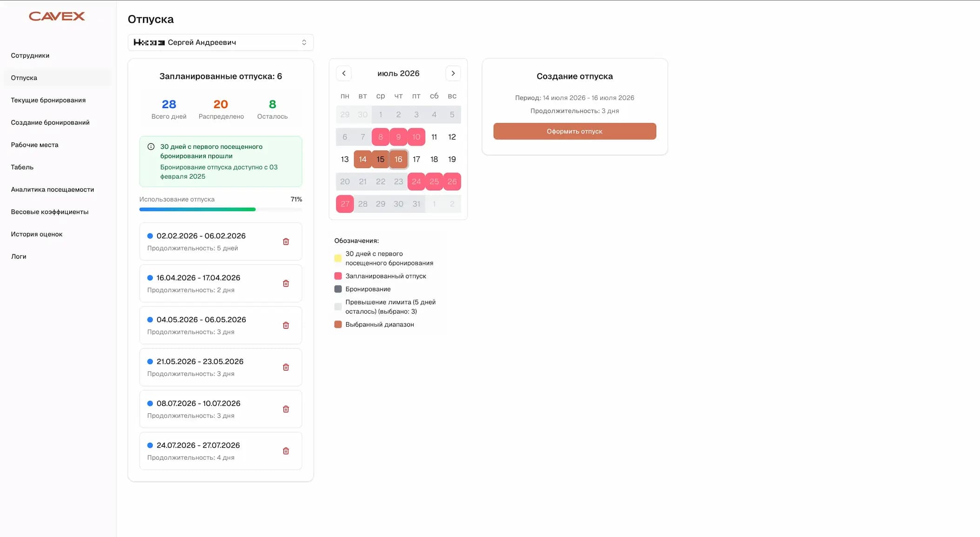Delete the vacation entry 08.07.2026 - 10.07.2026
Viewport: 980px width, 537px height.
click(x=286, y=409)
